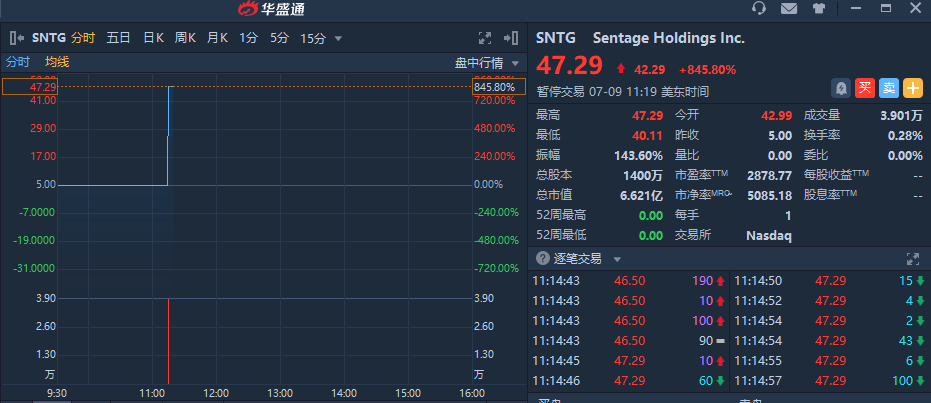Open the mail messages icon
Viewport: 931px width, 403px height.
tap(788, 8)
